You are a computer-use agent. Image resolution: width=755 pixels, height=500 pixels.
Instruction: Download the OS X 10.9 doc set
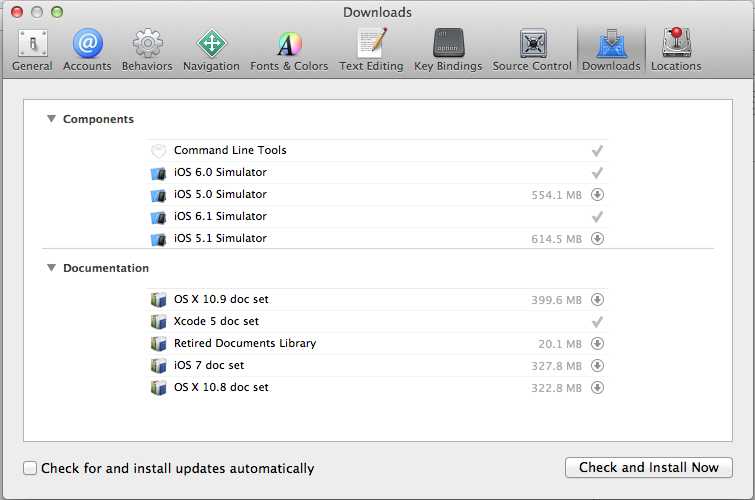[598, 300]
